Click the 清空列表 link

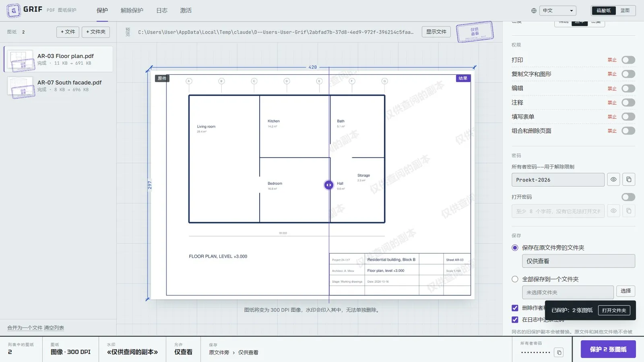click(54, 328)
